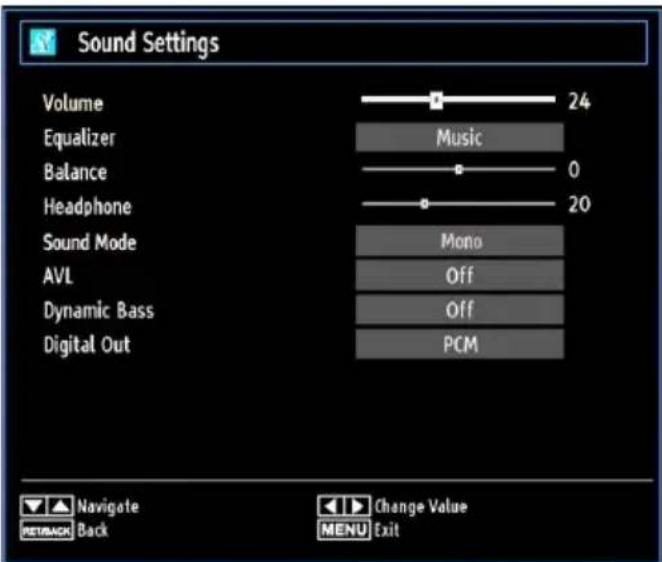Click the left arrow Change Value icon

tap(331, 506)
